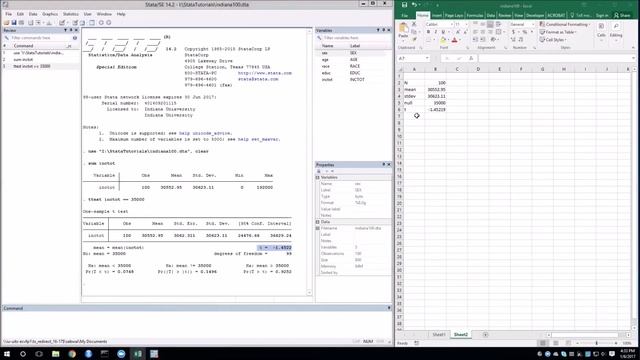Select 'ttest inctot == 35000' in Review panel
This screenshot has height=360, width=640.
pos(40,66)
